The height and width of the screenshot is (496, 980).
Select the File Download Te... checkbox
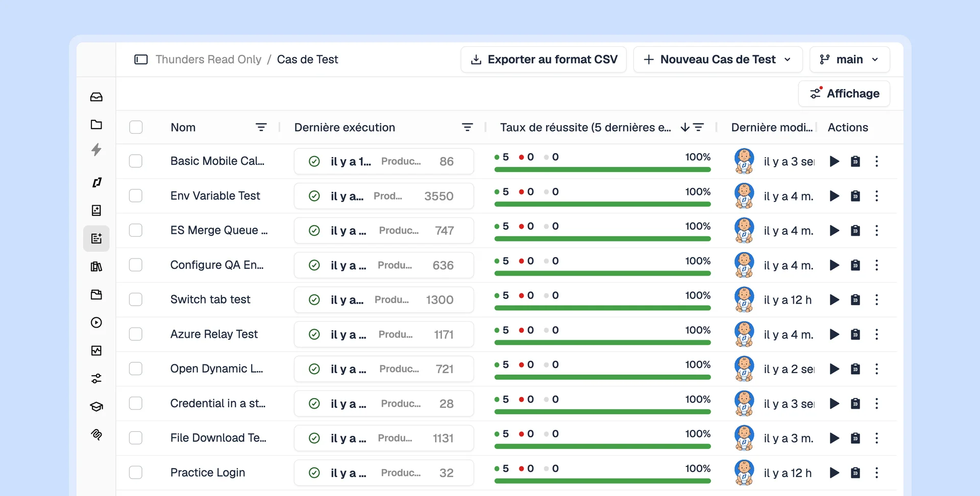coord(136,438)
